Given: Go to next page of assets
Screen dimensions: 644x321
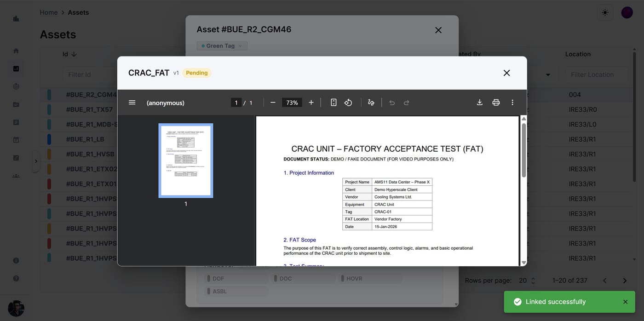Looking at the screenshot, I should 625,281.
